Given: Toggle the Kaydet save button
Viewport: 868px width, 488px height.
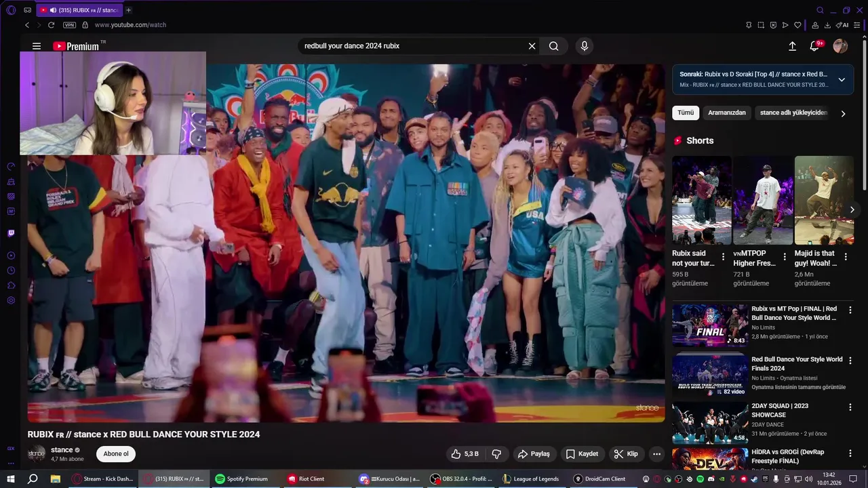Looking at the screenshot, I should pos(583,454).
